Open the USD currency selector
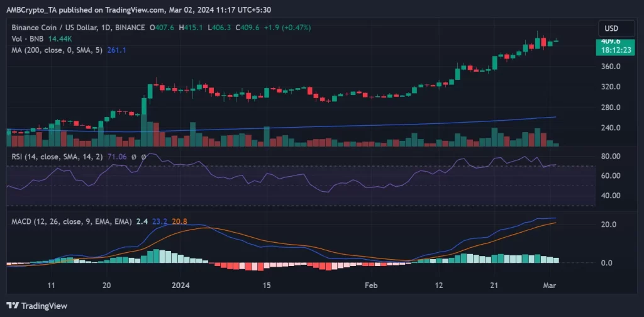Viewport: 644px width, 317px height. click(x=611, y=28)
